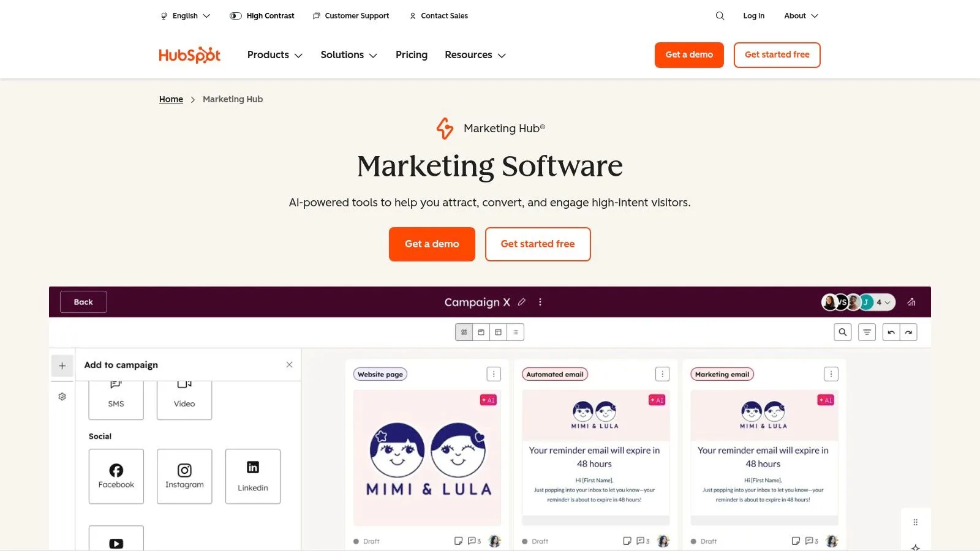Select the YouTube social tile
Image resolution: width=980 pixels, height=551 pixels.
tap(116, 538)
